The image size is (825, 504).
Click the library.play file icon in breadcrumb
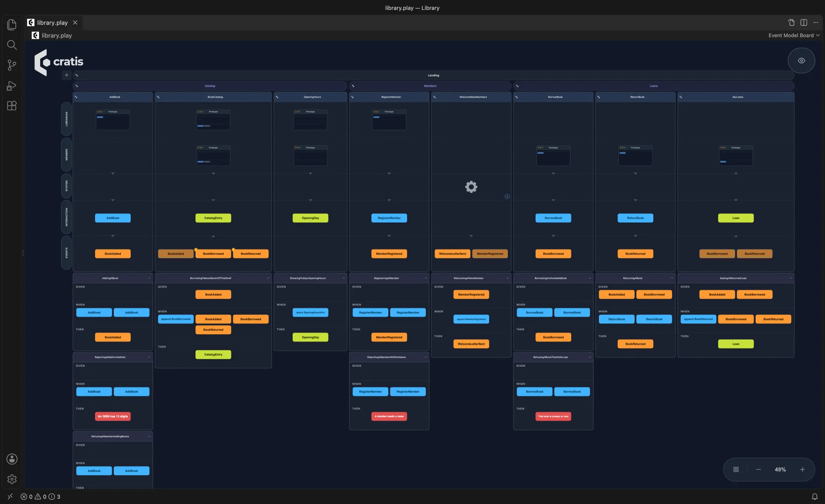pyautogui.click(x=35, y=35)
